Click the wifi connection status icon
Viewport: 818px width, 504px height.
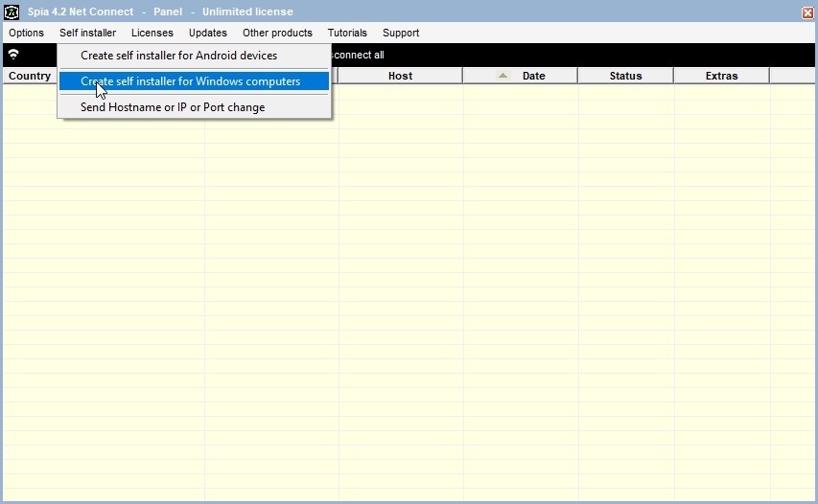(13, 55)
